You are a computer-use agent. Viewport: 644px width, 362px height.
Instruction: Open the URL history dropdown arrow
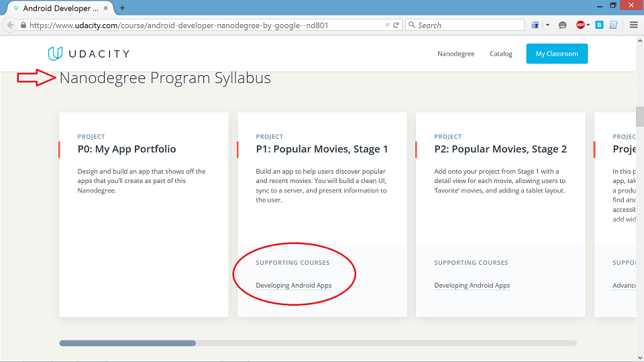pos(387,25)
